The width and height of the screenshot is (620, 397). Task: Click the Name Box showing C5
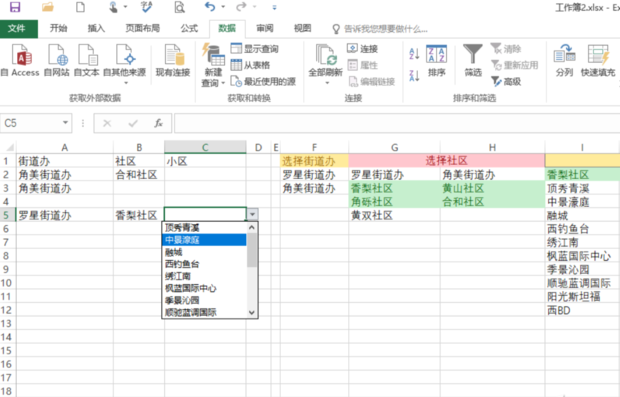(x=32, y=123)
